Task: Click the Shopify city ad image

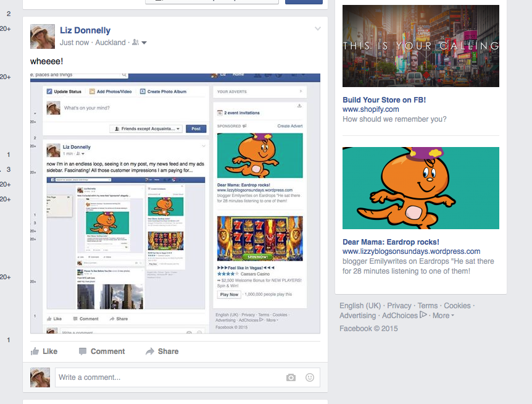Action: pos(421,46)
